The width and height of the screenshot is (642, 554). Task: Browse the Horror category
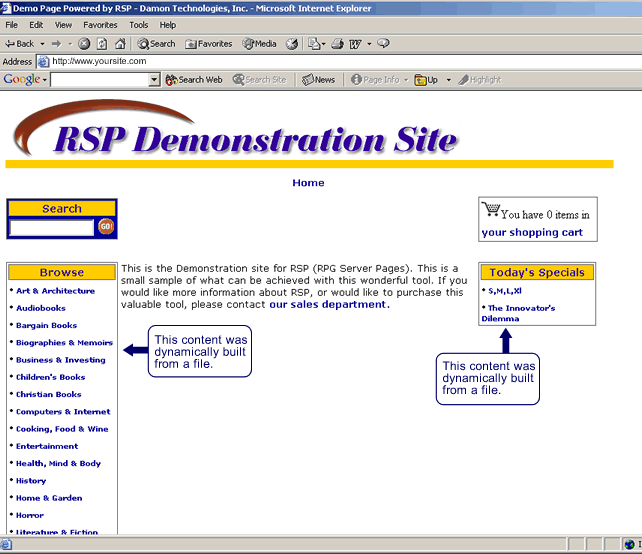point(29,515)
